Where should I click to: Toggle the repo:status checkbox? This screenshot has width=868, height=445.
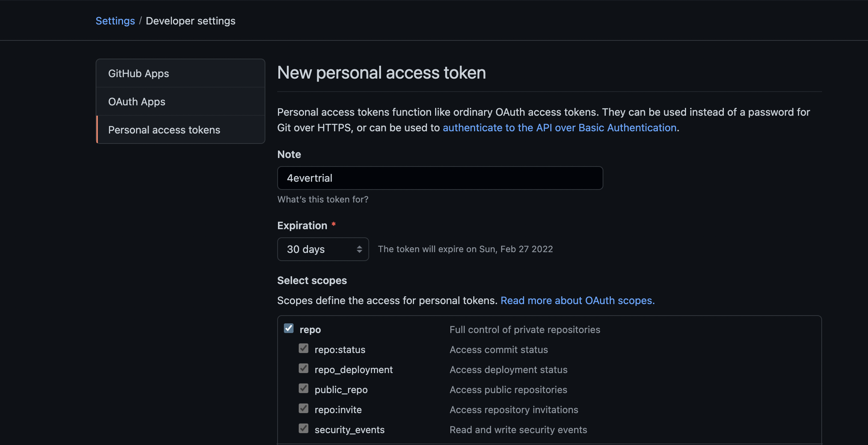[304, 349]
